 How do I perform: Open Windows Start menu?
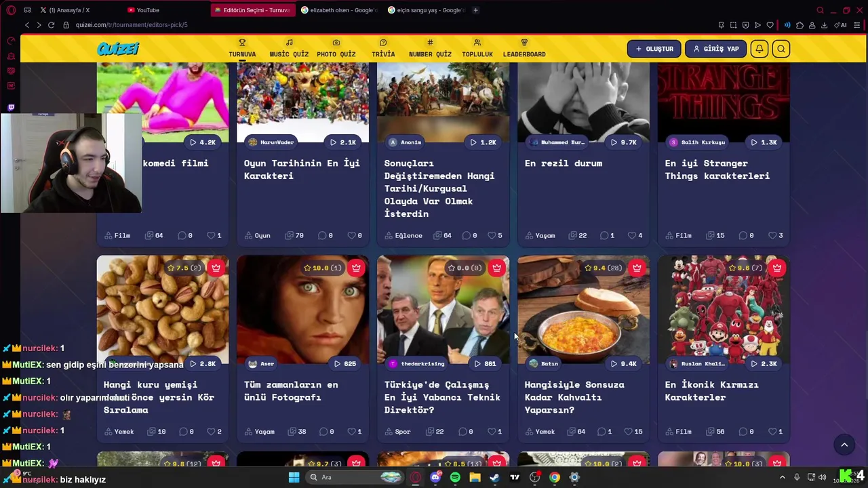click(294, 477)
